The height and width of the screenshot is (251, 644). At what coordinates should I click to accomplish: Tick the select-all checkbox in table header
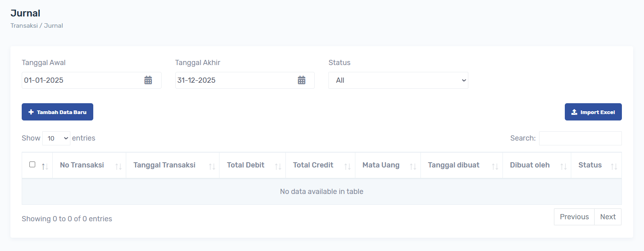(x=33, y=164)
